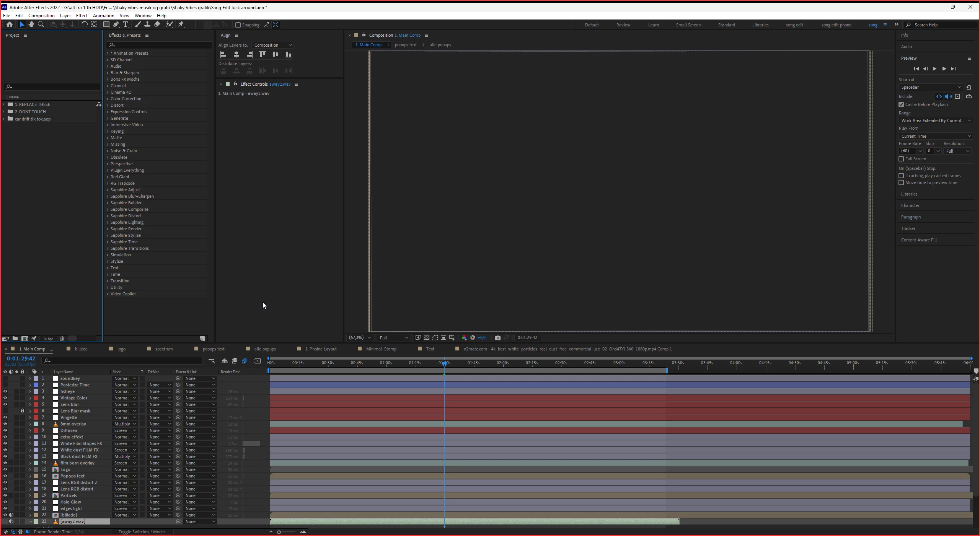Select the Puppet Pin tool

click(181, 24)
